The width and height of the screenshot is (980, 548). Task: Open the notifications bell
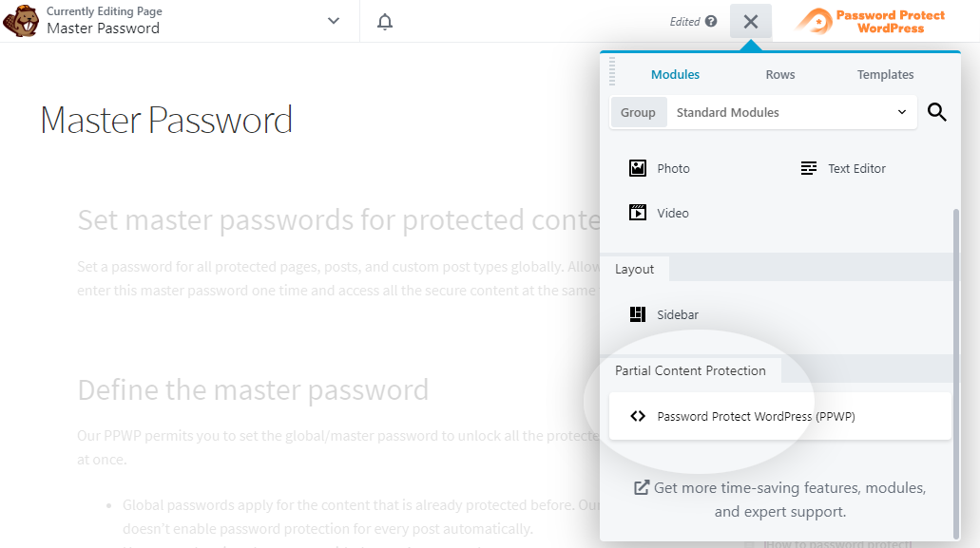click(385, 22)
